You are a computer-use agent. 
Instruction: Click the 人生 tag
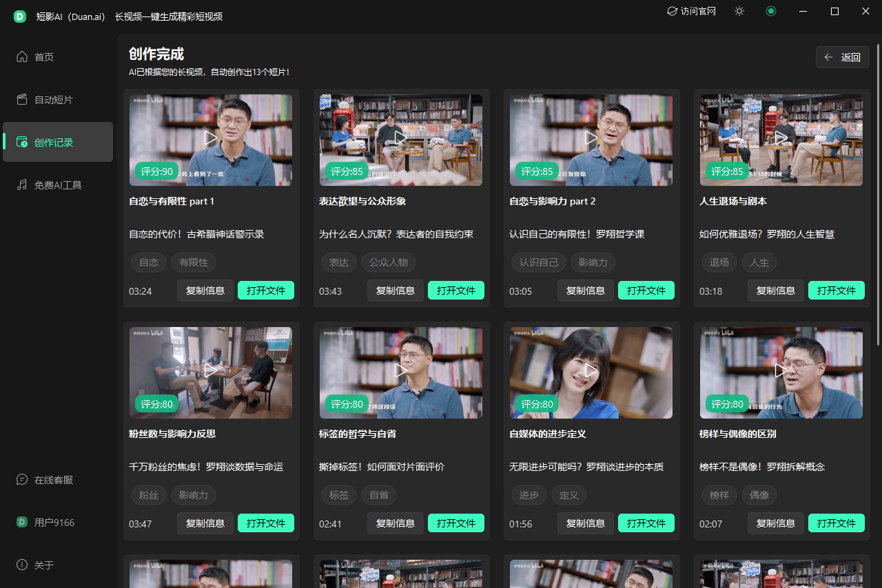[x=759, y=262]
